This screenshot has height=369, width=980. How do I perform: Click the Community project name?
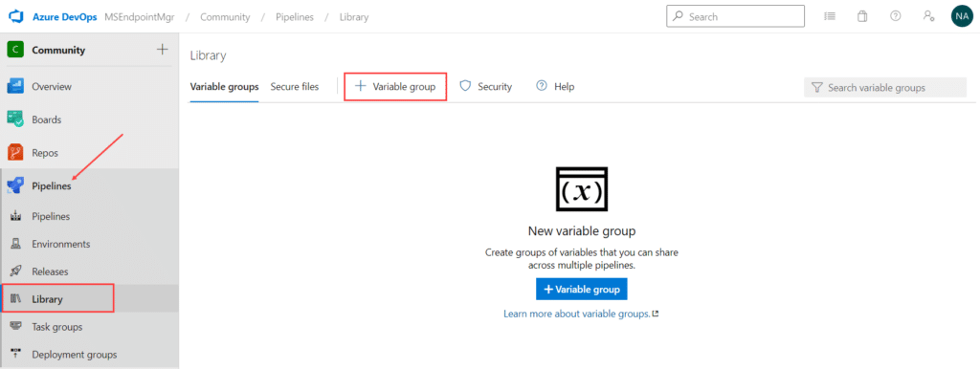tap(58, 50)
